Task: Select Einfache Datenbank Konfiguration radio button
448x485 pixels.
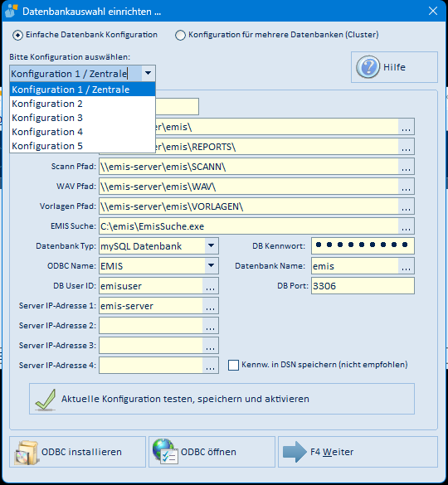Action: pyautogui.click(x=17, y=35)
